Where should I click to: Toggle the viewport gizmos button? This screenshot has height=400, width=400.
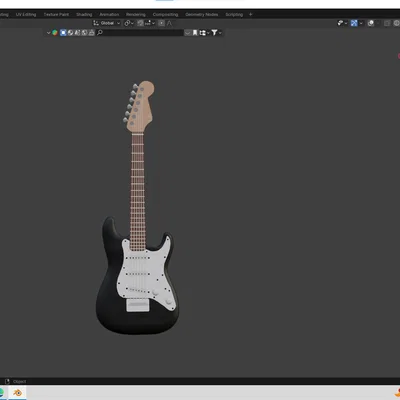[354, 23]
